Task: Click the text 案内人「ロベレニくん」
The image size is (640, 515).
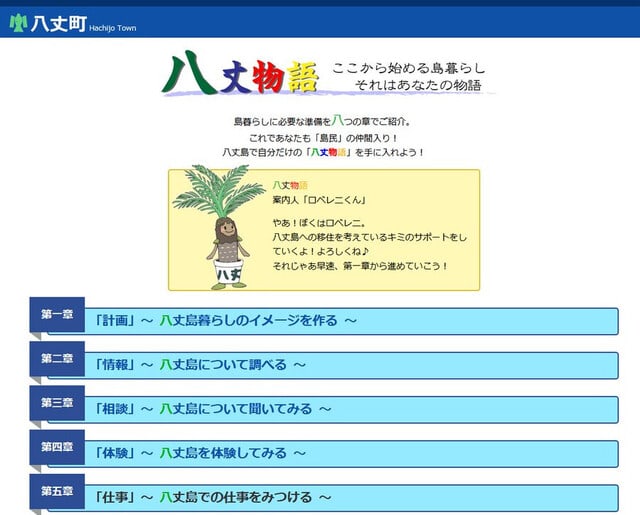Action: point(319,200)
